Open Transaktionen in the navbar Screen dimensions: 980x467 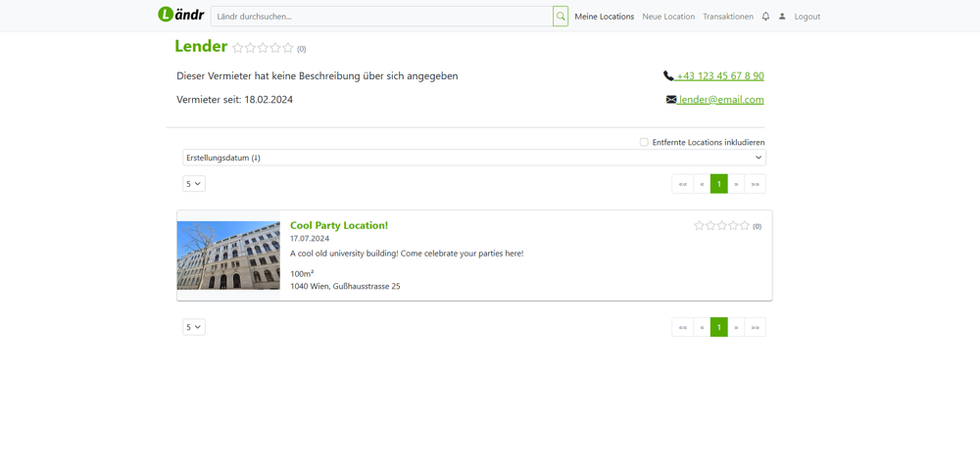[x=728, y=17]
